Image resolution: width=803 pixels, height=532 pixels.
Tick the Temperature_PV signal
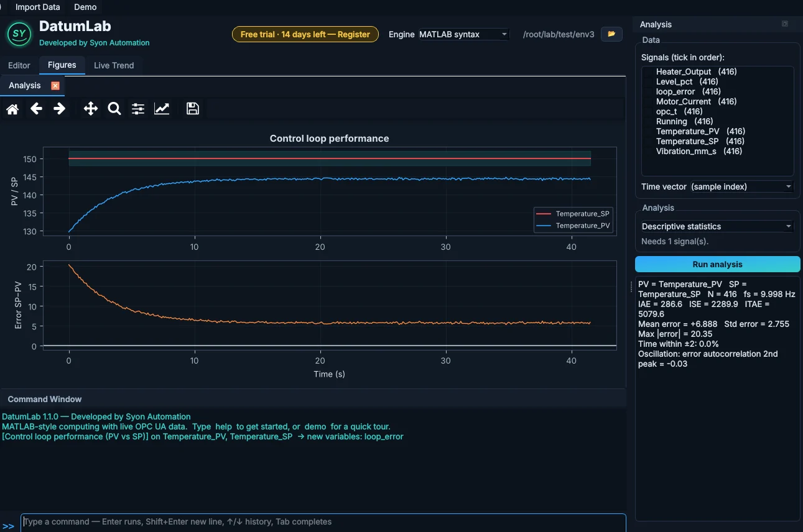649,131
